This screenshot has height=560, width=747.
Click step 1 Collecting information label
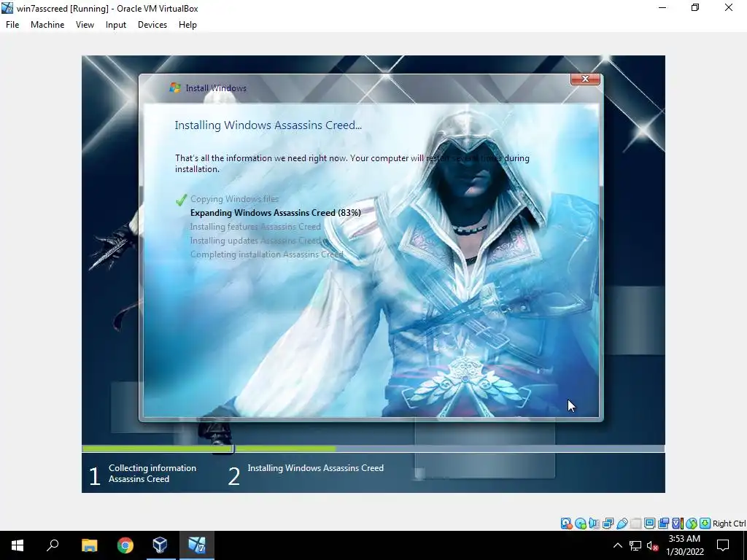coord(152,473)
